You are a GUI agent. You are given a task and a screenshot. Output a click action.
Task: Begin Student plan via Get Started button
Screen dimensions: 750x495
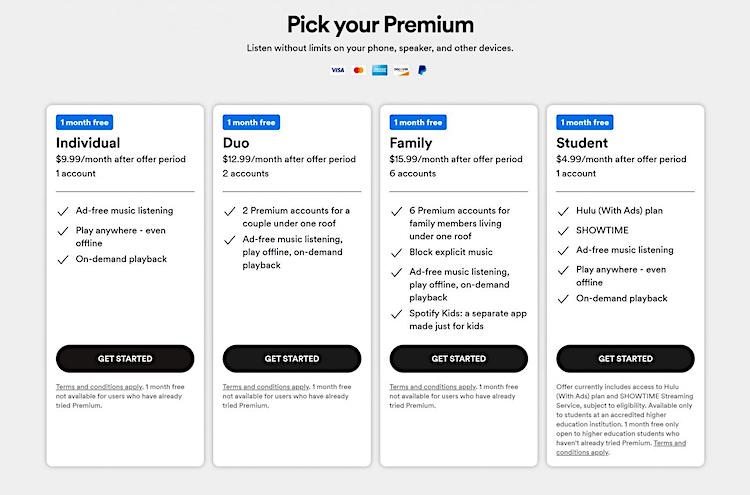click(625, 359)
